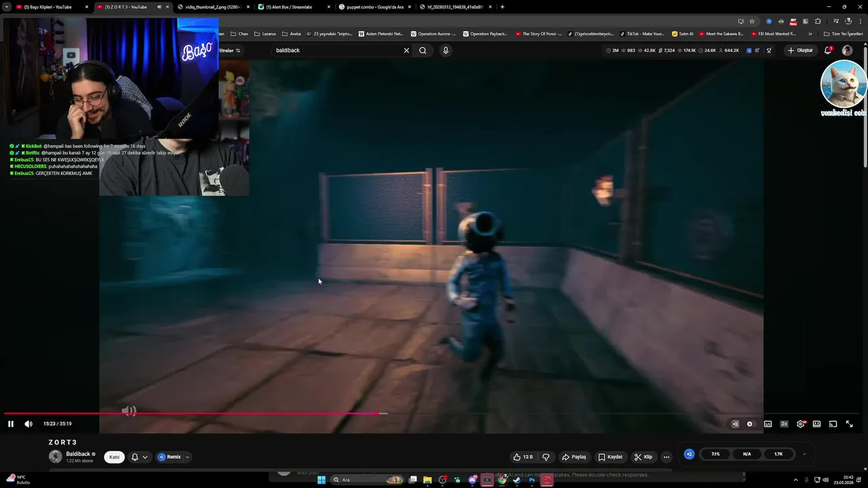The height and width of the screenshot is (488, 868).
Task: Select the Z O R T 3 YouTube tab
Action: pyautogui.click(x=132, y=7)
